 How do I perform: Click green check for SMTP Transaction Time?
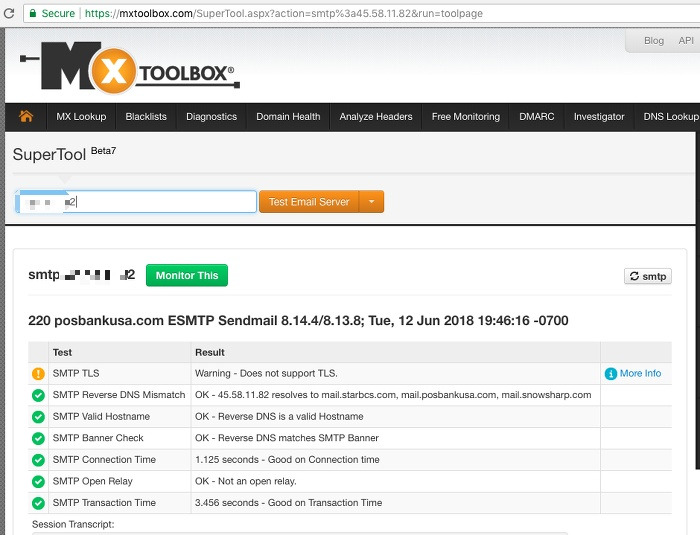[38, 503]
